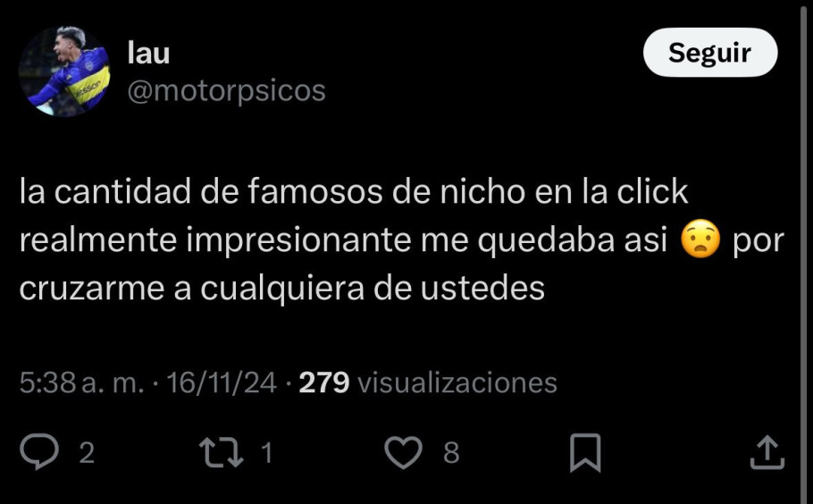
Task: Open the reply speech bubble icon
Action: point(39,451)
